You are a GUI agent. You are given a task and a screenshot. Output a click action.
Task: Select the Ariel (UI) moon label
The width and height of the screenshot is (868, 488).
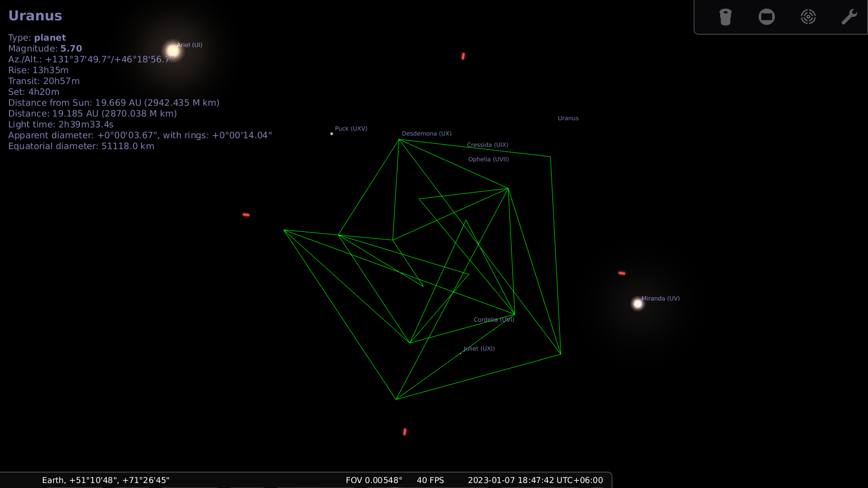tap(189, 45)
